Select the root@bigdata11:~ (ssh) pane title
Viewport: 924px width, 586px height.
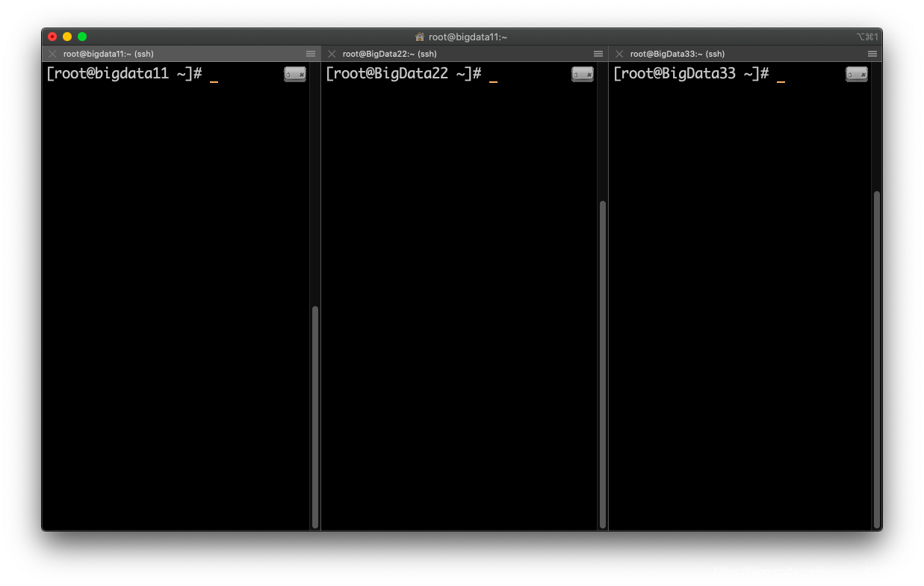(x=108, y=54)
